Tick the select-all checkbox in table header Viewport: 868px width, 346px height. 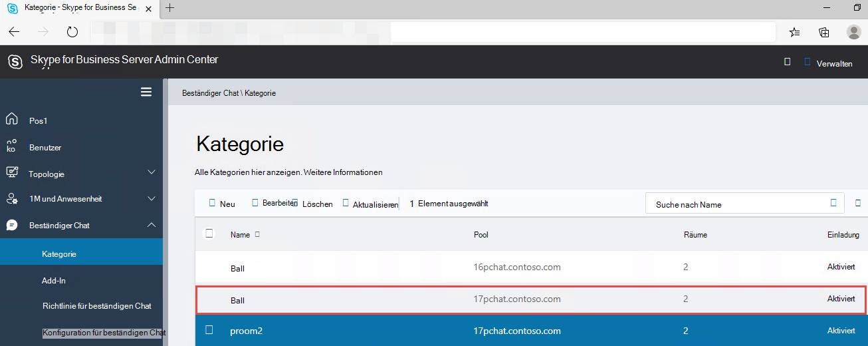point(209,234)
